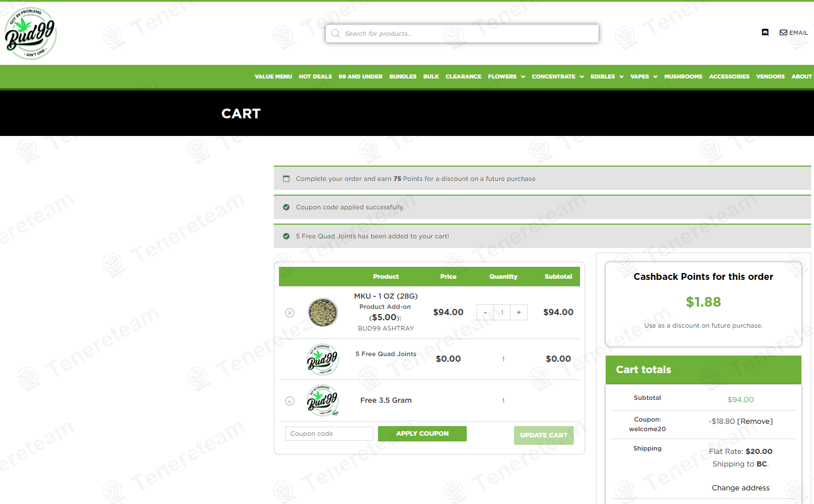The height and width of the screenshot is (504, 814).
Task: Click the MKU product thumbnail image
Action: [x=323, y=312]
